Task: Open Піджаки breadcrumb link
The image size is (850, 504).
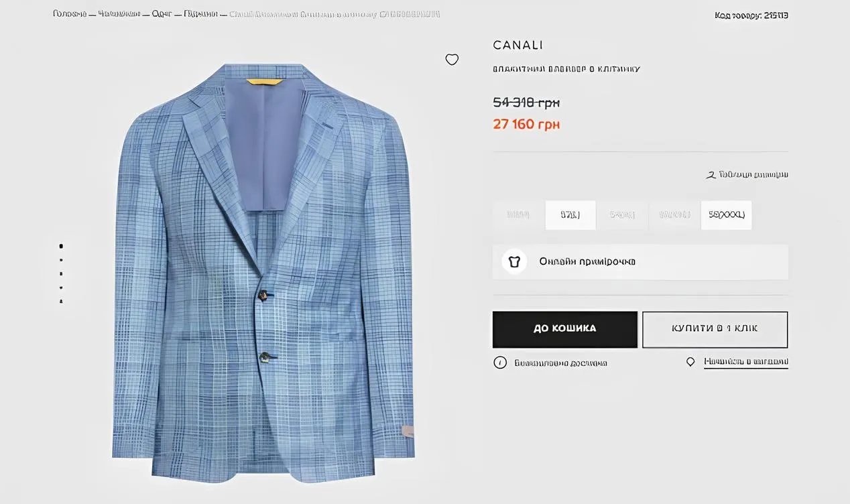Action: click(x=201, y=14)
